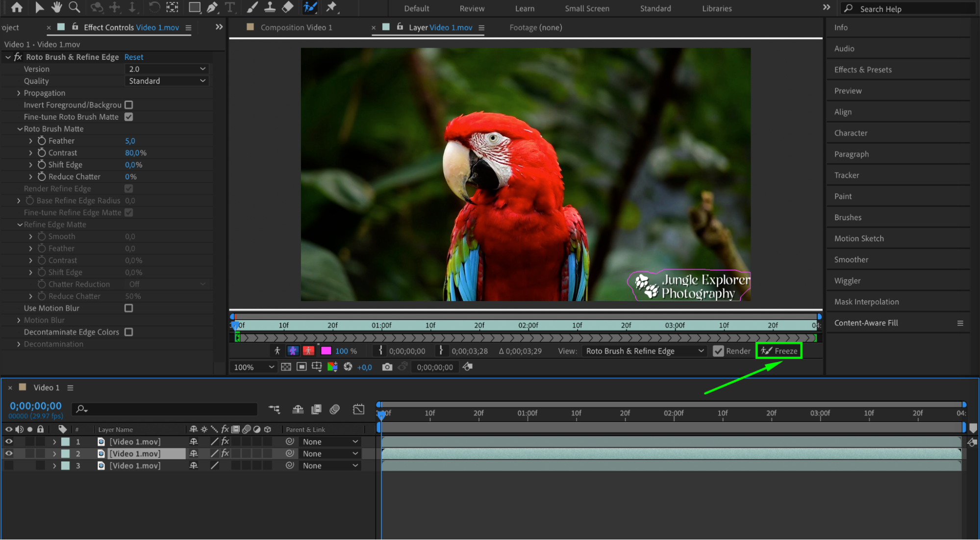Viewport: 980px width, 540px height.
Task: Open the Quality Standard dropdown
Action: point(167,81)
